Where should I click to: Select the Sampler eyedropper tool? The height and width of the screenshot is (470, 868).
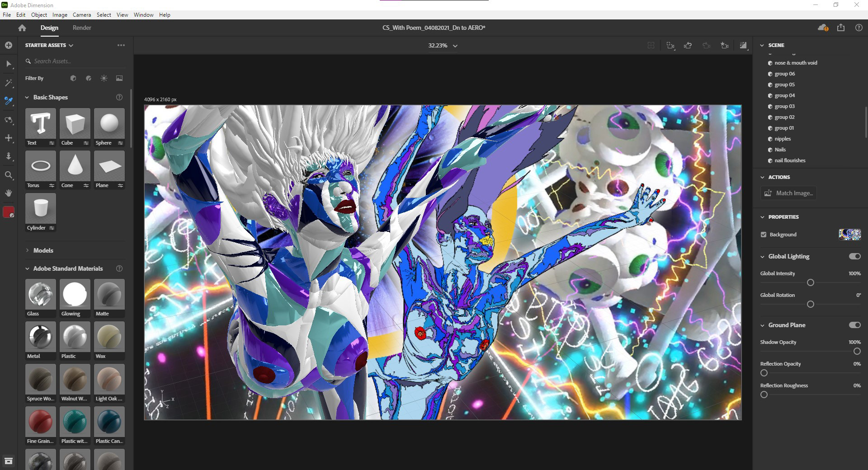[9, 101]
